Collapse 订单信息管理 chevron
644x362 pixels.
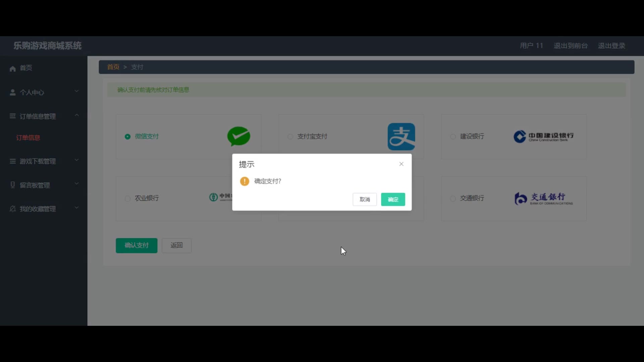pyautogui.click(x=76, y=115)
